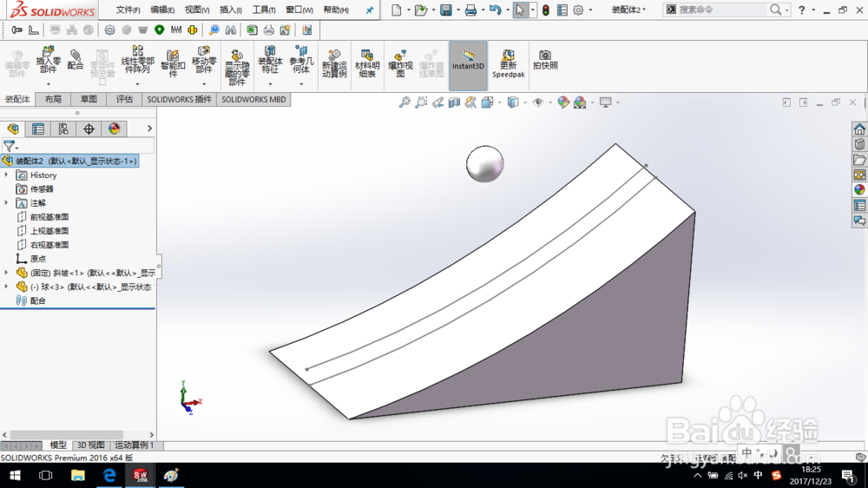The height and width of the screenshot is (488, 868).
Task: Open Appearances color ball in right task pane
Action: click(859, 189)
